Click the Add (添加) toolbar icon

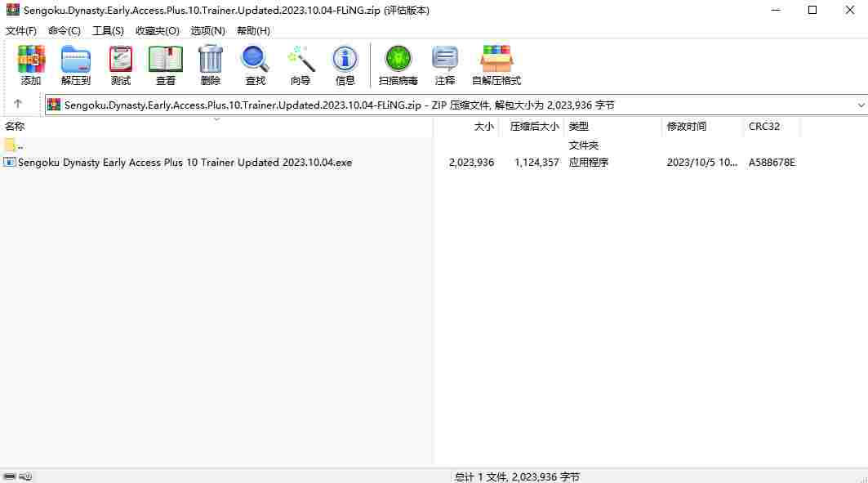pos(31,65)
